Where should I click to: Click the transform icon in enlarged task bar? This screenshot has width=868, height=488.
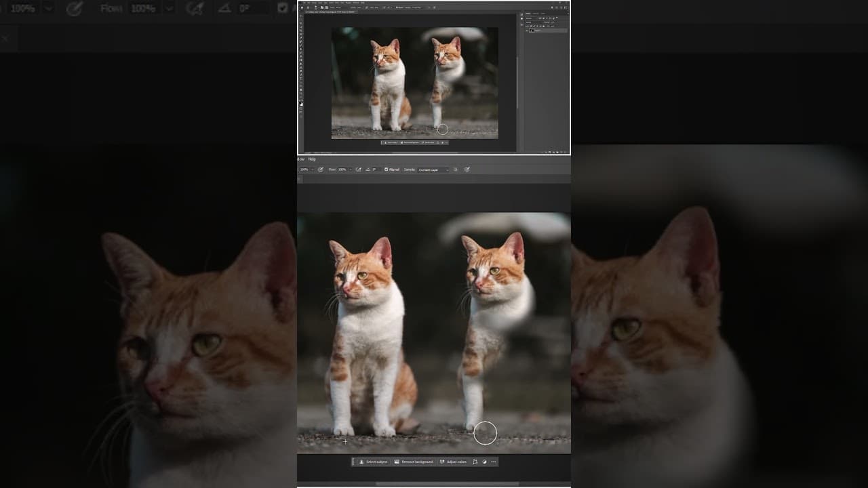coord(475,462)
